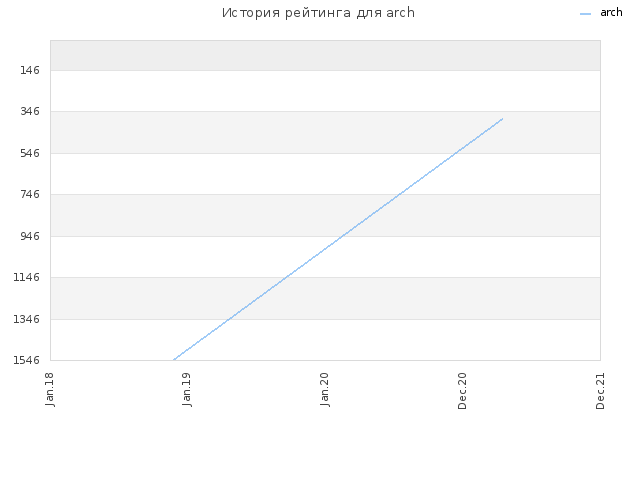Click the 546 y-axis label
Screen dimensions: 640x480
click(x=30, y=153)
